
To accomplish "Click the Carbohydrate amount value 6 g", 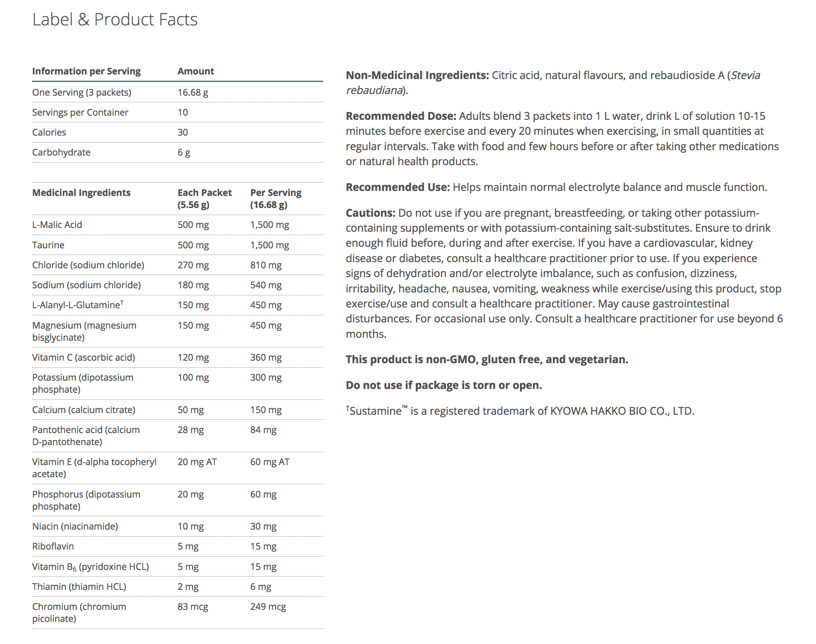I will pyautogui.click(x=184, y=152).
